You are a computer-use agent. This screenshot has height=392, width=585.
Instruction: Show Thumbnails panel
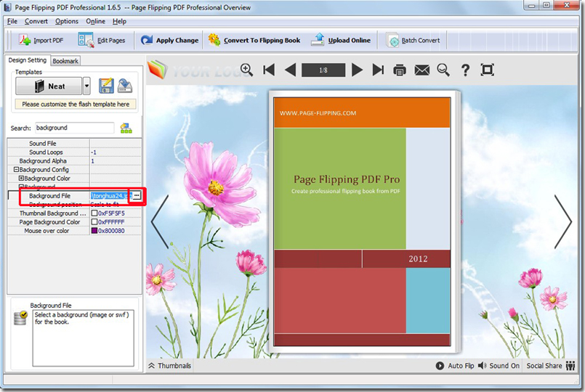[x=170, y=366]
